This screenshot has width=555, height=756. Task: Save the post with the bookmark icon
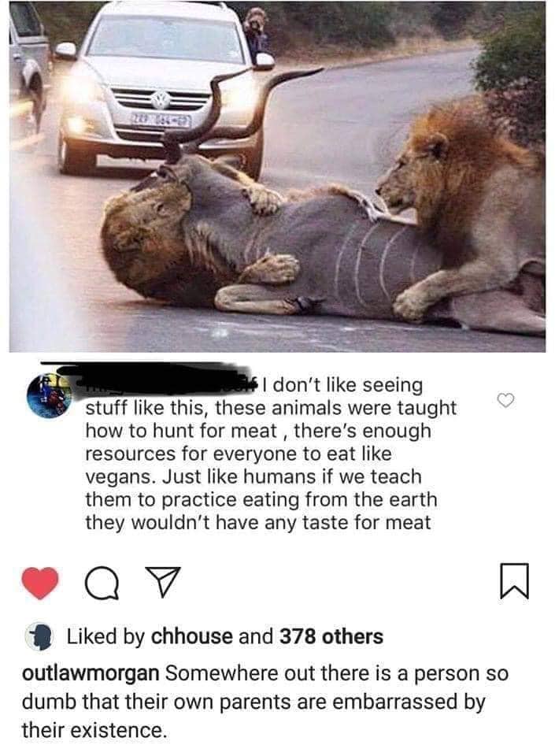pyautogui.click(x=516, y=584)
